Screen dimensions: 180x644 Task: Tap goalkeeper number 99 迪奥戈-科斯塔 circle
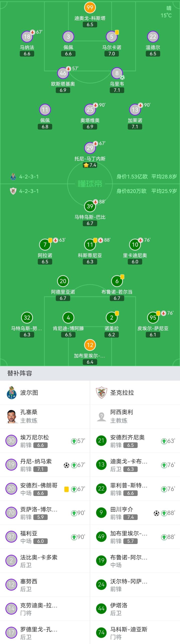pyautogui.click(x=90, y=7)
